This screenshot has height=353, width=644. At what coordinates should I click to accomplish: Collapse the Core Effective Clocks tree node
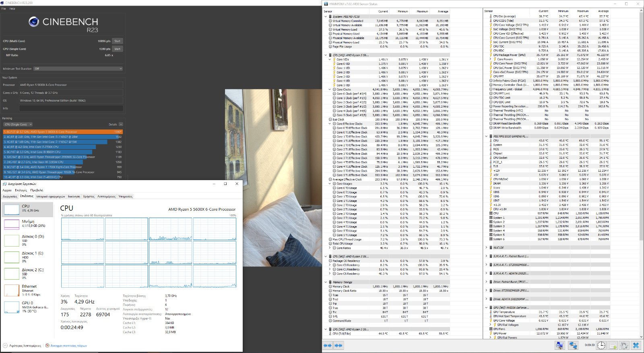330,124
